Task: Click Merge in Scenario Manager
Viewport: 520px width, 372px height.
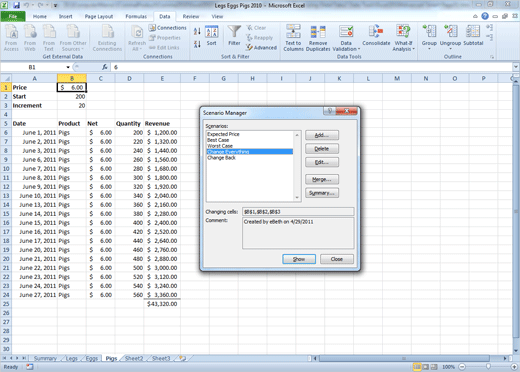Action: tap(322, 179)
